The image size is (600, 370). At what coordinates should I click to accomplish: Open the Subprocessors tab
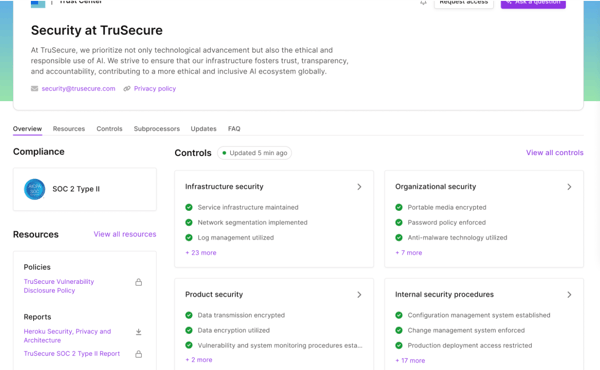point(157,129)
